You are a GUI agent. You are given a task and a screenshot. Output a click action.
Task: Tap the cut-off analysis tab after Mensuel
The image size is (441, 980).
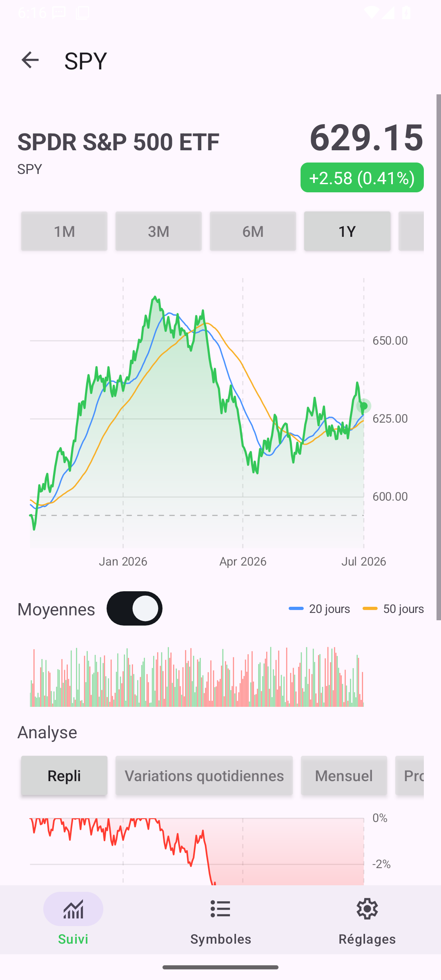410,775
